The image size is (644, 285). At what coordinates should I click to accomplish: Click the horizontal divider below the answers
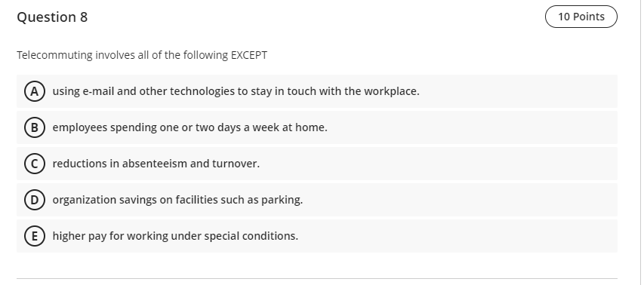(x=317, y=279)
